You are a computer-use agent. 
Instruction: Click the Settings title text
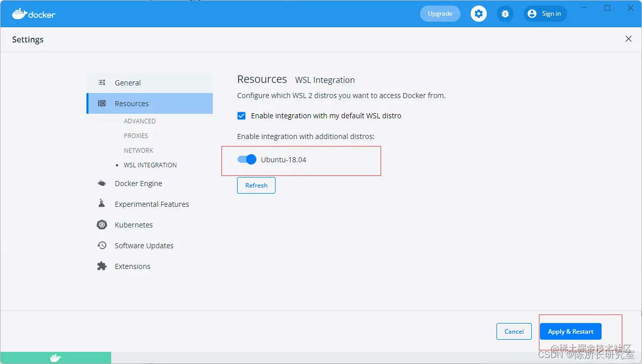(x=28, y=39)
